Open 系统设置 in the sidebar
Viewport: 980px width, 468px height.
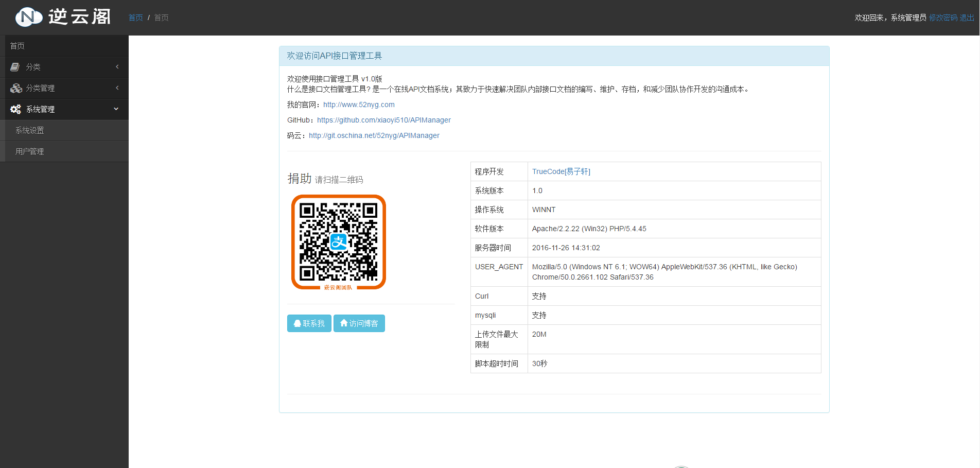pyautogui.click(x=29, y=130)
